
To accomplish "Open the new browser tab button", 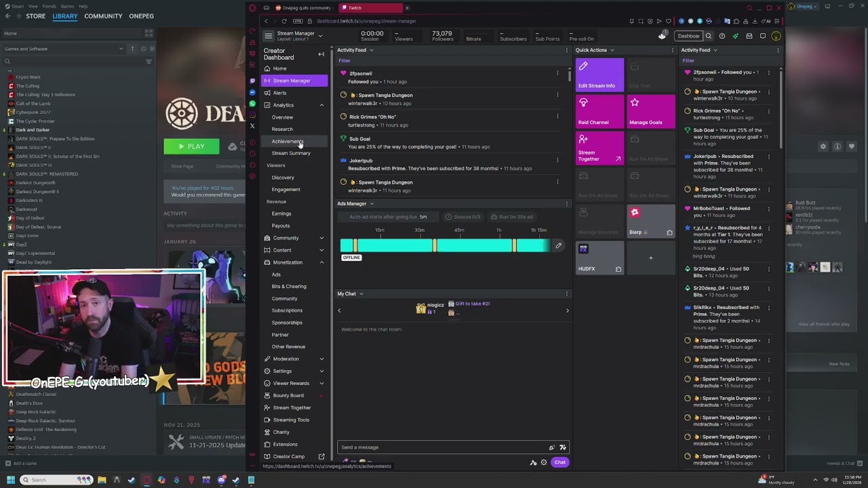I will coord(407,7).
